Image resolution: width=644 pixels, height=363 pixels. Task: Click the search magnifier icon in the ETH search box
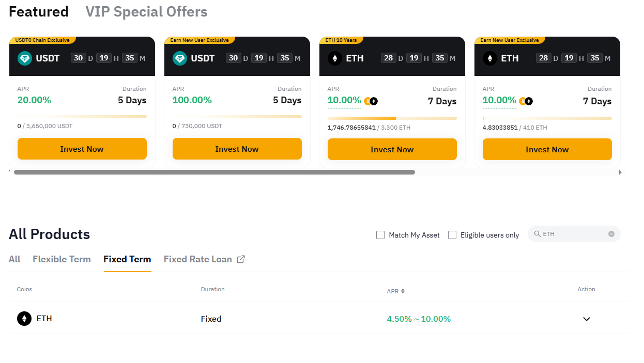point(538,234)
